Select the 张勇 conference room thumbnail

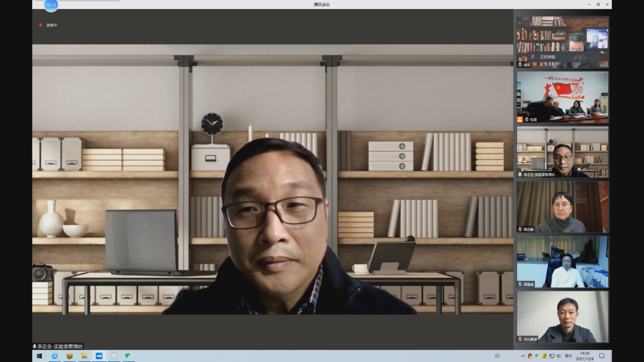(x=563, y=97)
